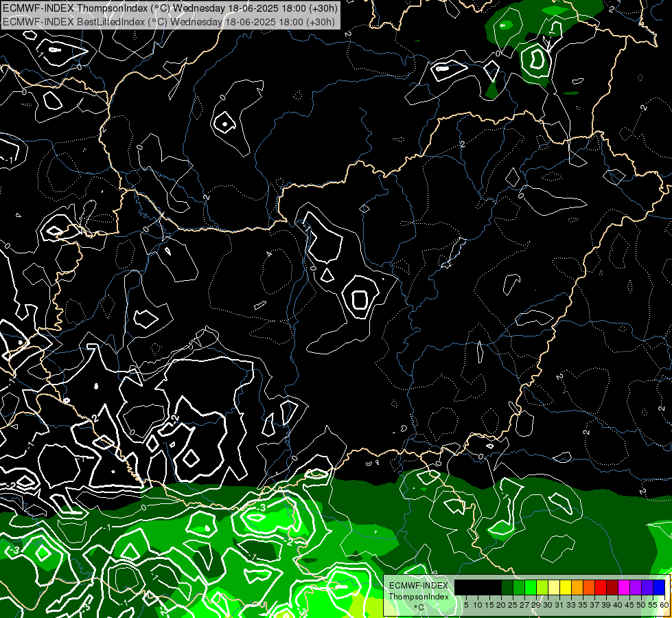Screen dimensions: 672x618
Task: Click the legend scale value 55
Action: click(x=653, y=605)
